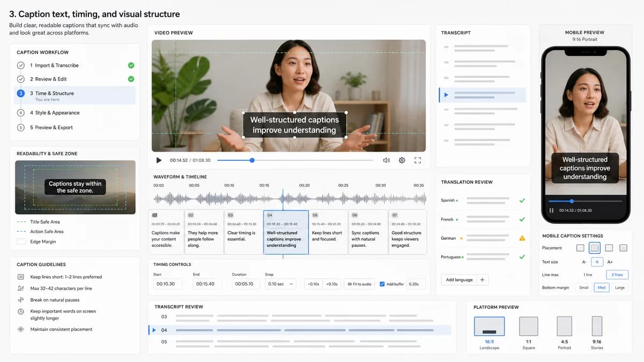Click the German translation warning icon
644x362 pixels.
click(x=522, y=238)
